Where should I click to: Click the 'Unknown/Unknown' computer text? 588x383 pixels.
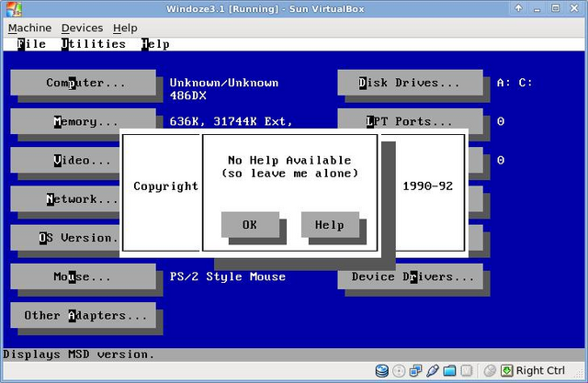(x=224, y=83)
